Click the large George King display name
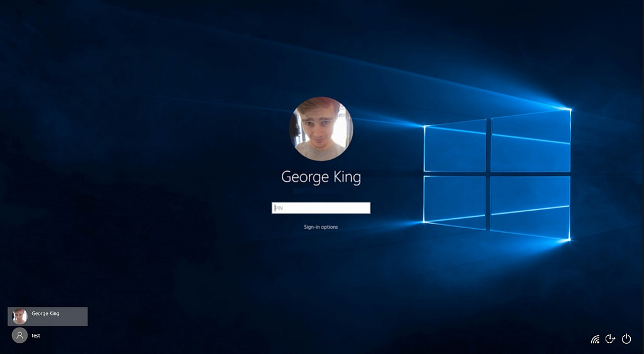644x354 pixels. pos(321,177)
